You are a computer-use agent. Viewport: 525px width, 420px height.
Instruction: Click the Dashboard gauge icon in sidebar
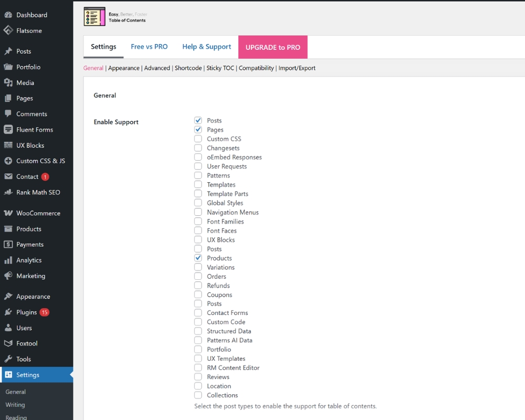pos(8,15)
